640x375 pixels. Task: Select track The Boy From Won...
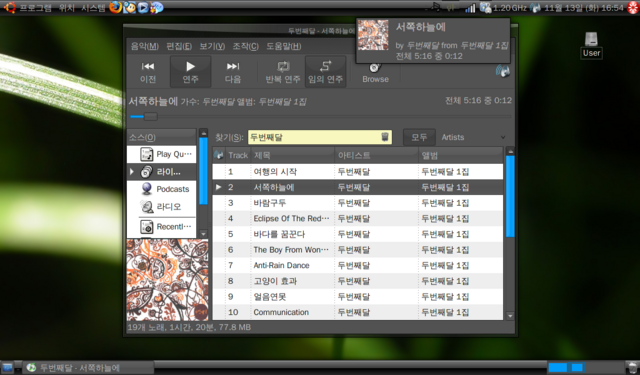[358, 250]
